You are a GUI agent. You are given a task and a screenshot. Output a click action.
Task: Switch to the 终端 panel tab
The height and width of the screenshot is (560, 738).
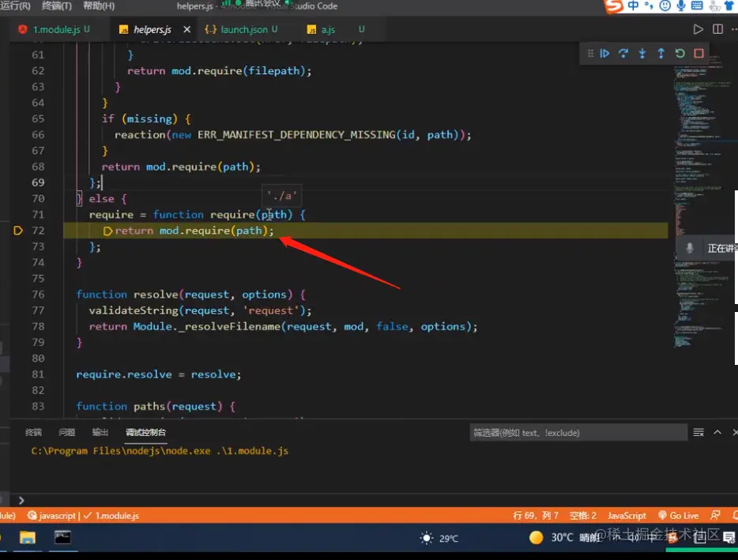click(33, 432)
